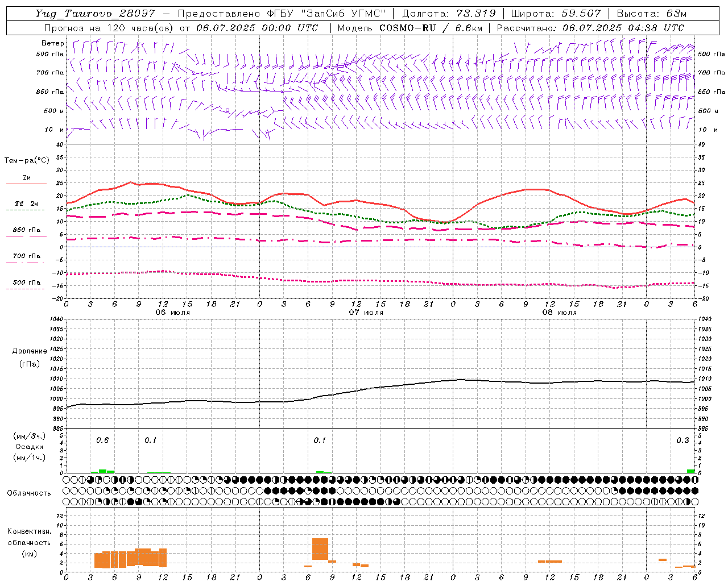Click the "(мм/3ч.)" unit label
This screenshot has width=728, height=582.
click(x=30, y=436)
